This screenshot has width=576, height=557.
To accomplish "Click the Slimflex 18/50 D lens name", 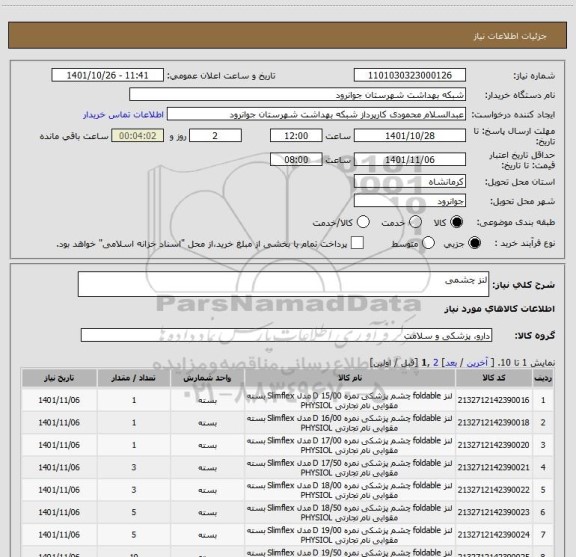I will pos(349,513).
